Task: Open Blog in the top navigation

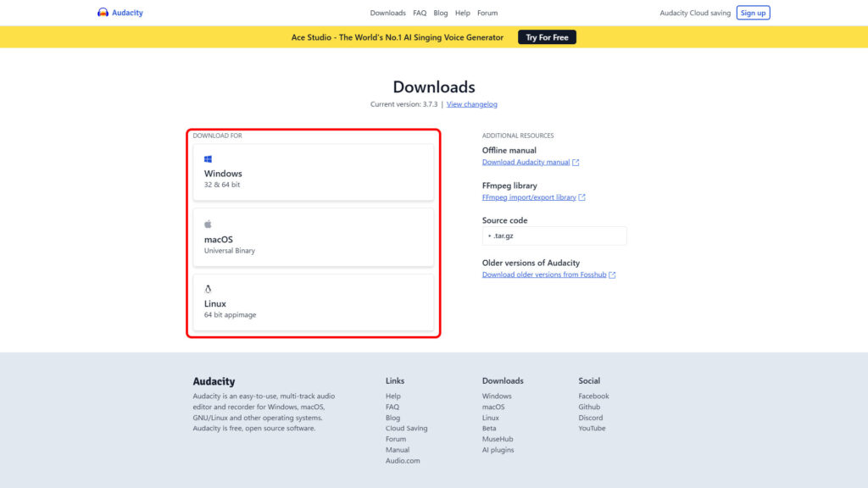Action: coord(441,13)
